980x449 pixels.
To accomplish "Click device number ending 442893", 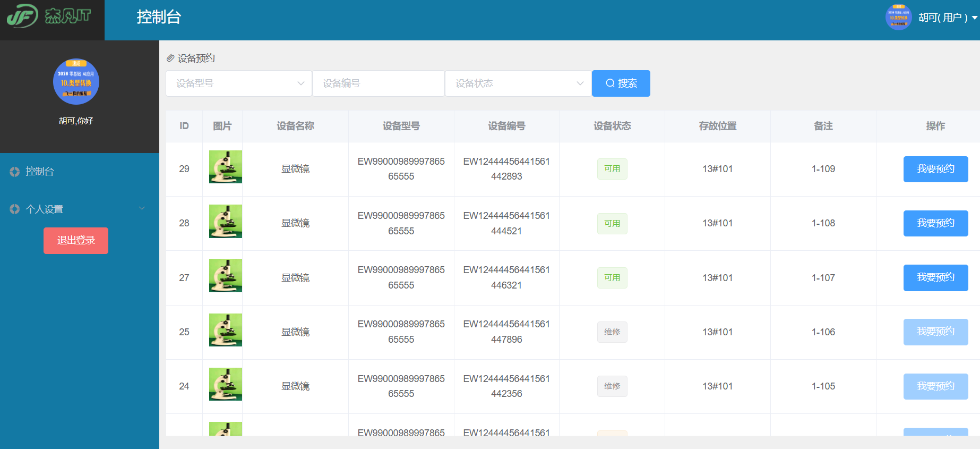I will pyautogui.click(x=506, y=169).
